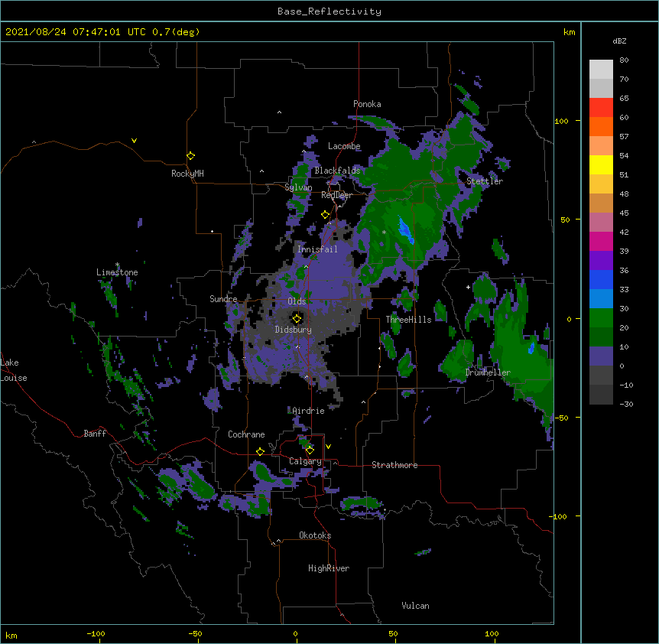Screen dimensions: 659x644
Task: Click the dBZ legend heading
Action: (x=619, y=41)
